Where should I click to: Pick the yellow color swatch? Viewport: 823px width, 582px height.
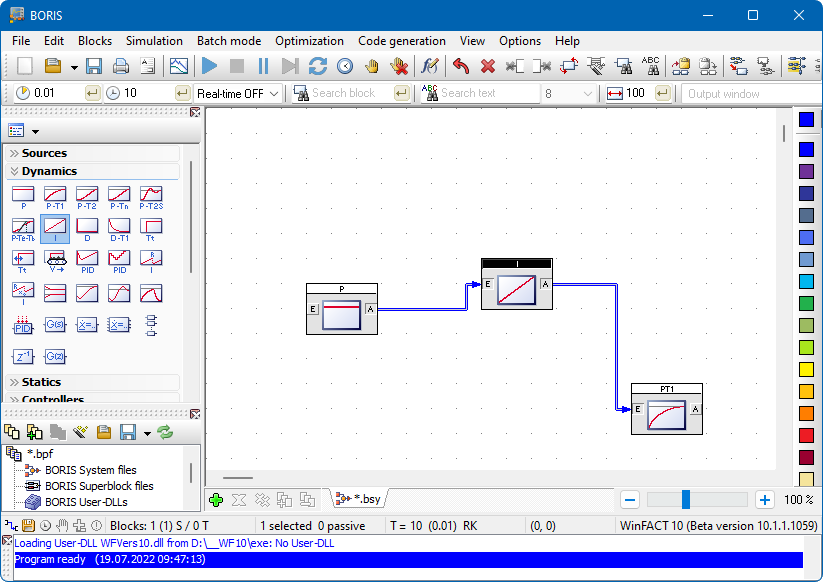(x=806, y=369)
